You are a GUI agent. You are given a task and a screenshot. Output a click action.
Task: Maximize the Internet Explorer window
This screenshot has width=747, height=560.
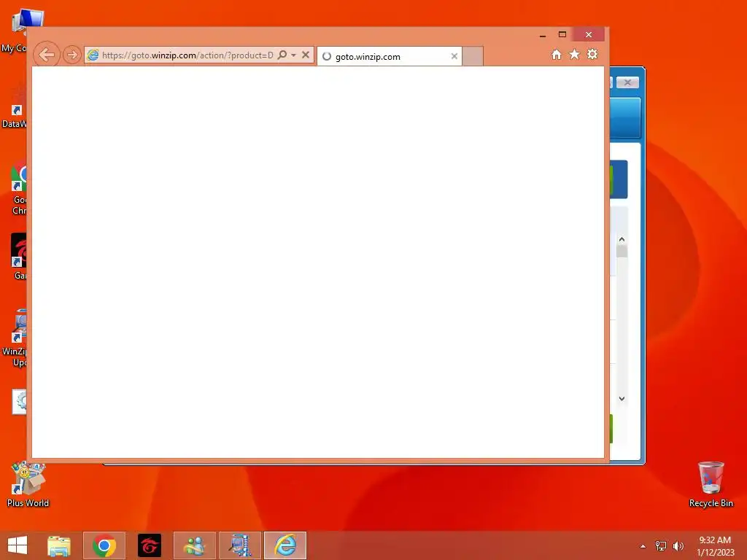pos(562,34)
